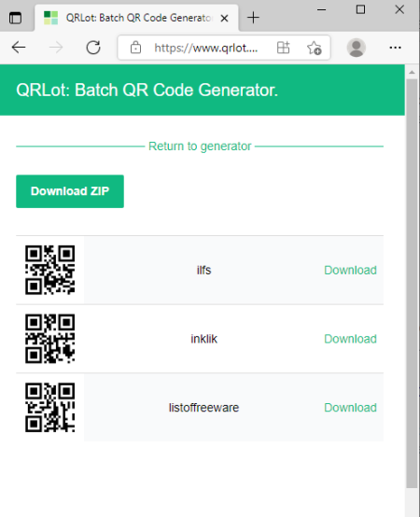Image resolution: width=420 pixels, height=517 pixels.
Task: Download the ilfs QR code
Action: coord(350,270)
